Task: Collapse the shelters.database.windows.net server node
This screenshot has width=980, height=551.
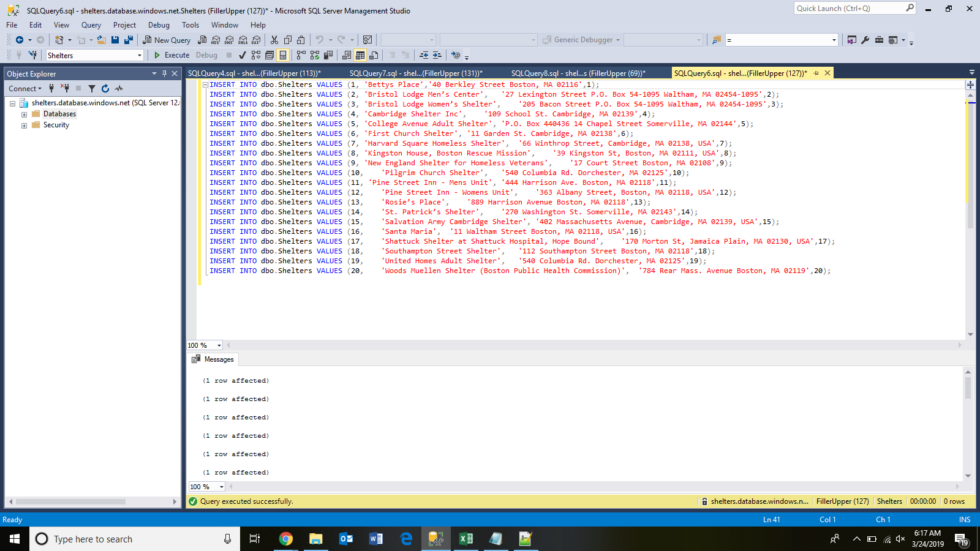Action: 12,103
